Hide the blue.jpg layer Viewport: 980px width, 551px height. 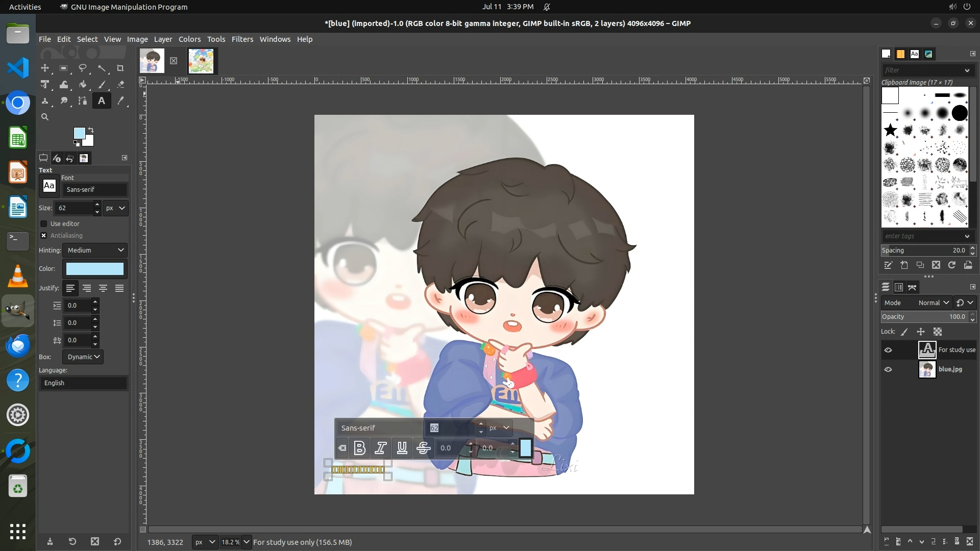[x=888, y=369]
